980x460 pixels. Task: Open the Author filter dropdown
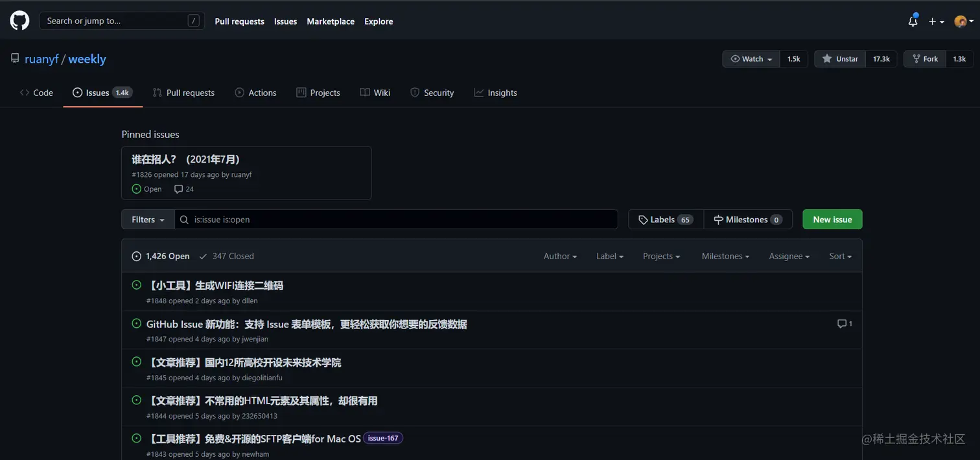pyautogui.click(x=560, y=256)
